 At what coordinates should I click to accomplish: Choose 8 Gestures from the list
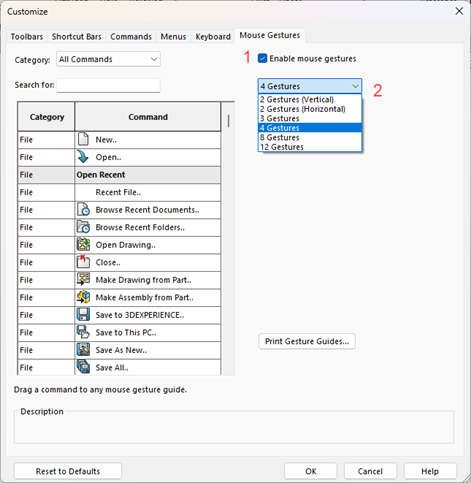[310, 137]
